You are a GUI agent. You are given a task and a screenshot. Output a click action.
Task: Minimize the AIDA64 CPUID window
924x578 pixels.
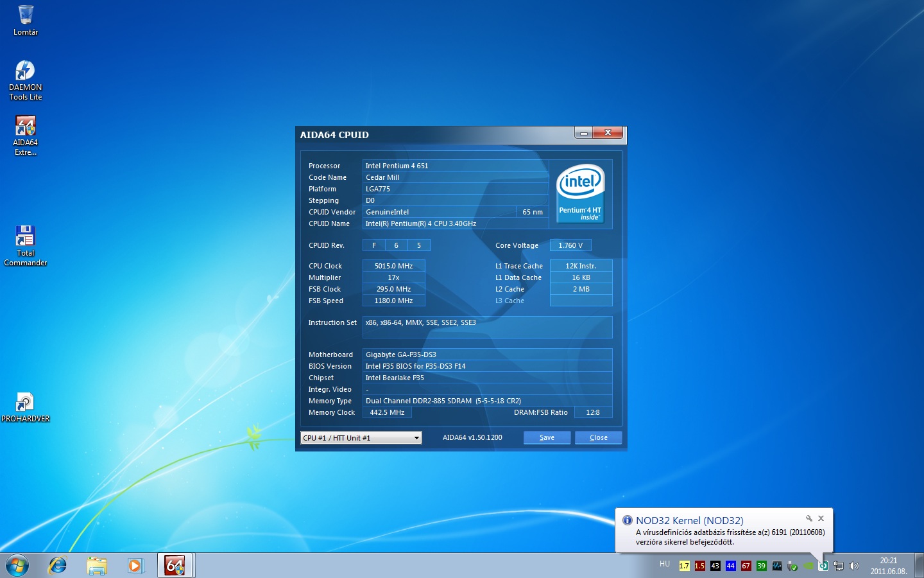point(583,133)
